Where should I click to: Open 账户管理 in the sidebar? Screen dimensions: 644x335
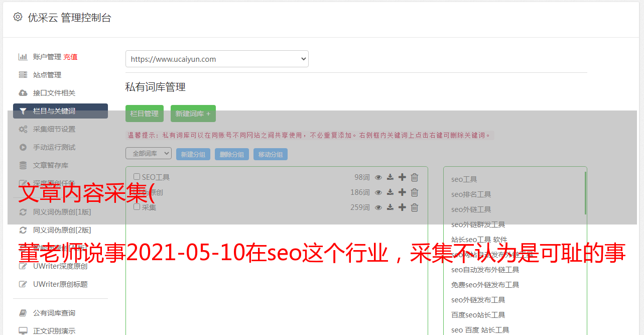point(47,57)
